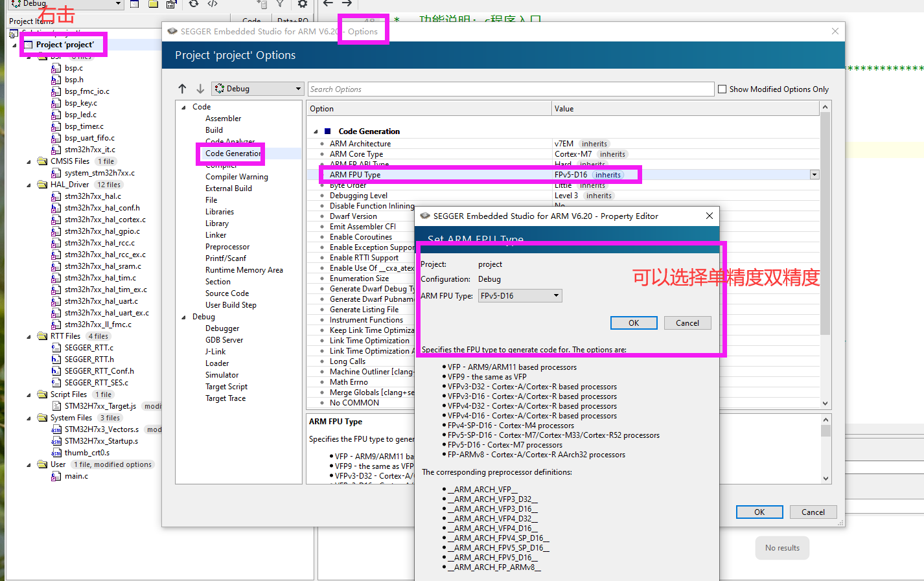Click the stm32h7xx_it.c file icon
Screen dimensions: 924x581
tap(56, 150)
